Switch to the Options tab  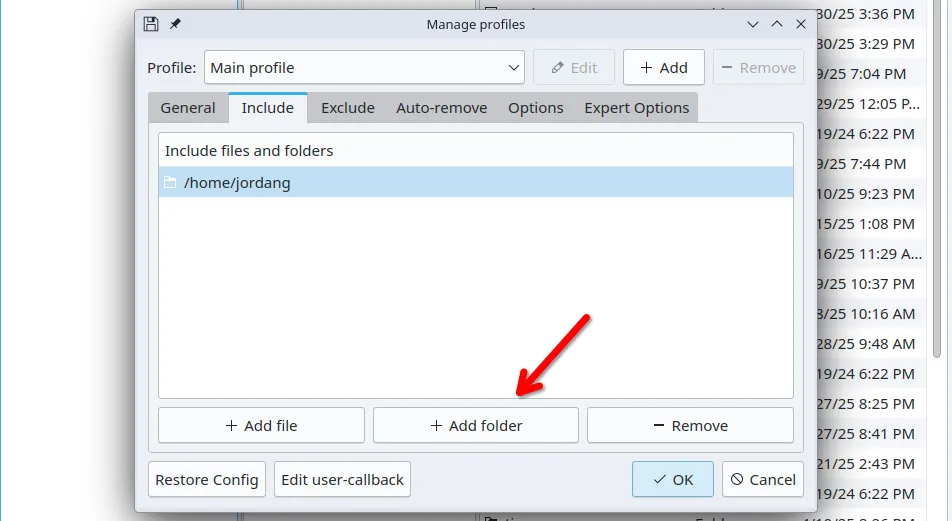click(535, 108)
